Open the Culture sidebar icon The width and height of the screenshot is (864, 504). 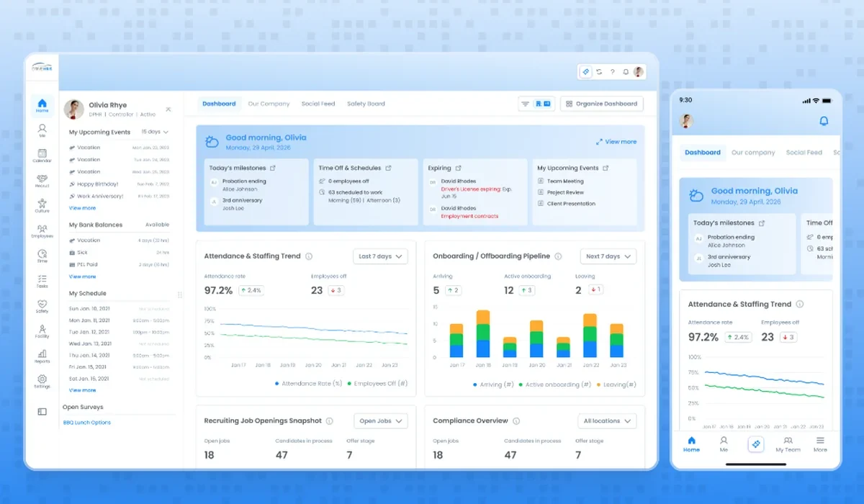point(42,206)
